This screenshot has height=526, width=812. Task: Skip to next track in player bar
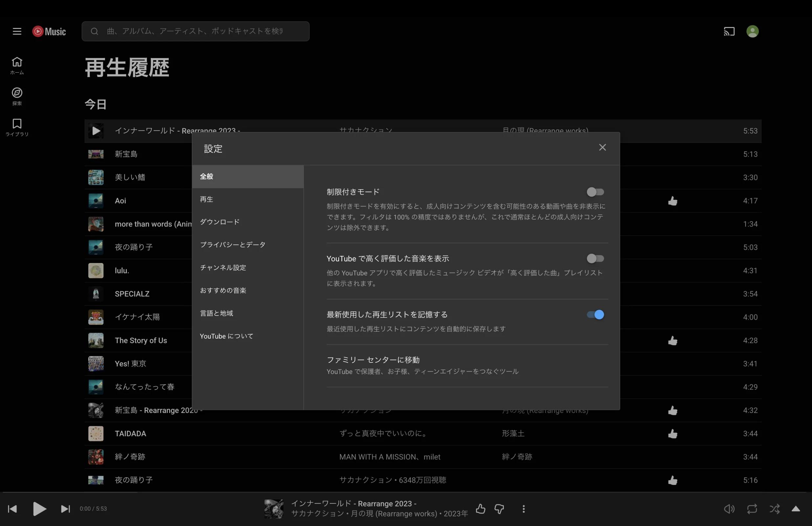[x=65, y=509]
